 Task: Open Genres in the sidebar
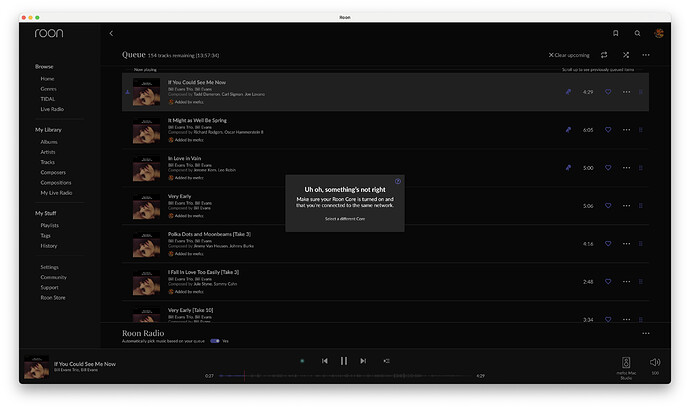click(48, 89)
